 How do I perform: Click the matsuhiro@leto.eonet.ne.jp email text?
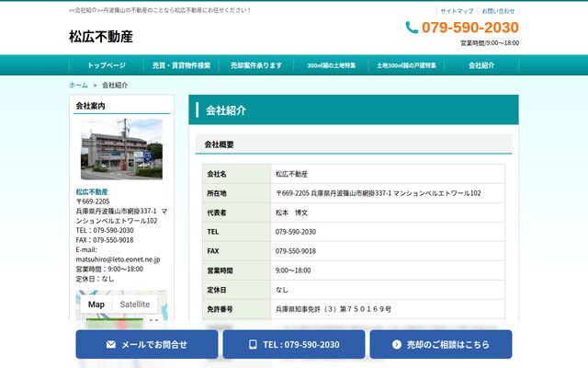[x=118, y=259]
